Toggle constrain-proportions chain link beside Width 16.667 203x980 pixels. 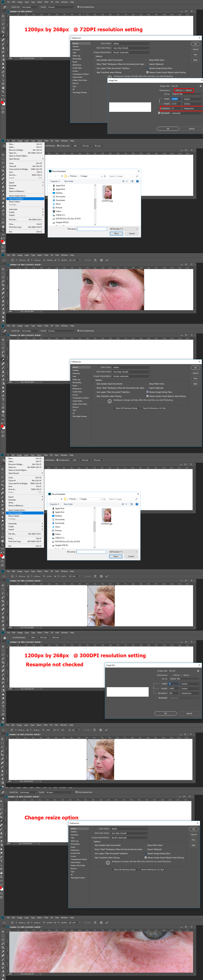(159, 101)
